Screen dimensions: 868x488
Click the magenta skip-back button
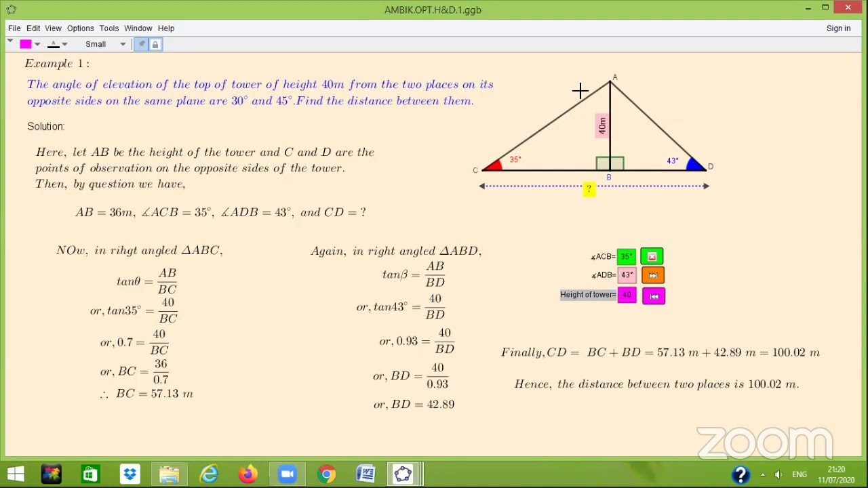pyautogui.click(x=654, y=296)
